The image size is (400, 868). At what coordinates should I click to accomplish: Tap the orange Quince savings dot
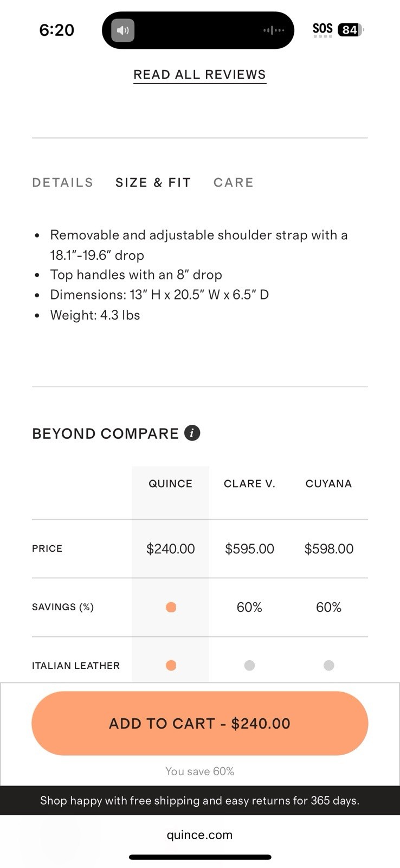coord(171,607)
